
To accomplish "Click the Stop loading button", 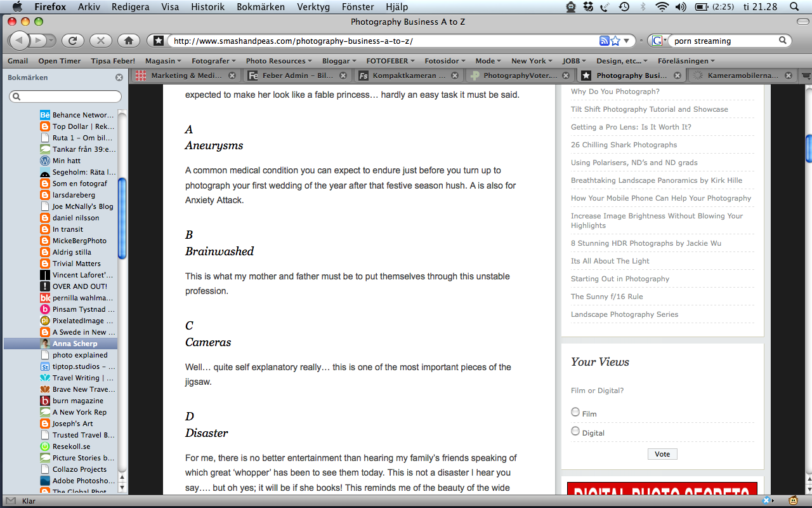I will [101, 41].
